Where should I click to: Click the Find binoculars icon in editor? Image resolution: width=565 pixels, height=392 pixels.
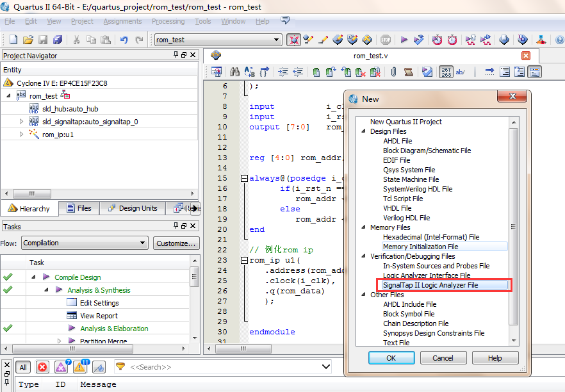point(234,72)
